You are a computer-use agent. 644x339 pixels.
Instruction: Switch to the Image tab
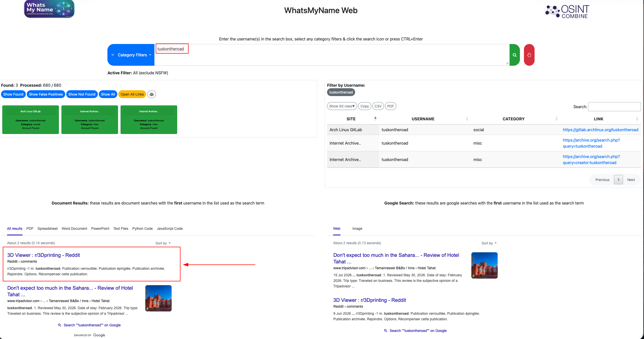click(357, 229)
